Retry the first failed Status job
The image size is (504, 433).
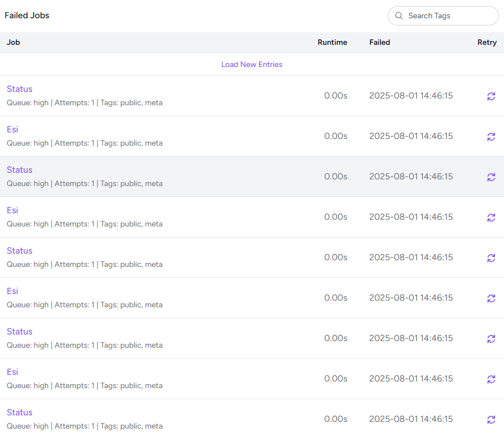(x=491, y=96)
